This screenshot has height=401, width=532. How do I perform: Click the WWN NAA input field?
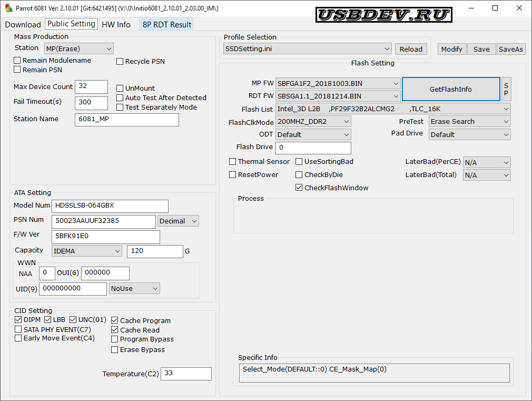click(47, 273)
